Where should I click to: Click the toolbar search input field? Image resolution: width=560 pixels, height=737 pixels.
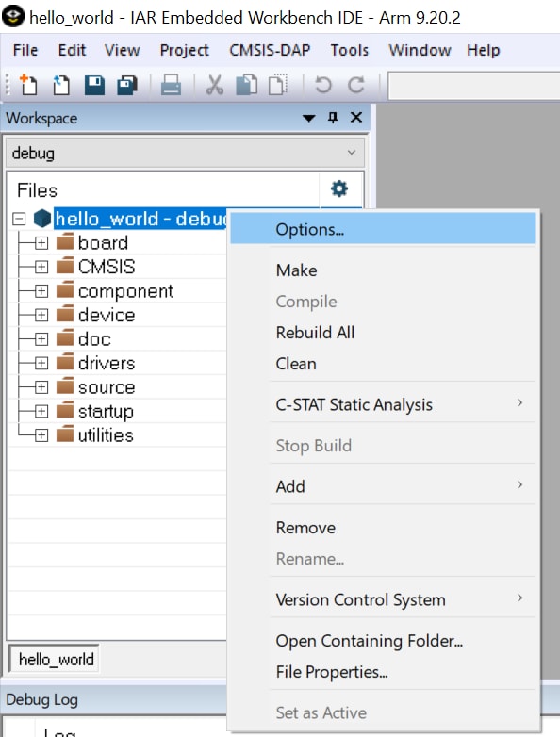[473, 85]
